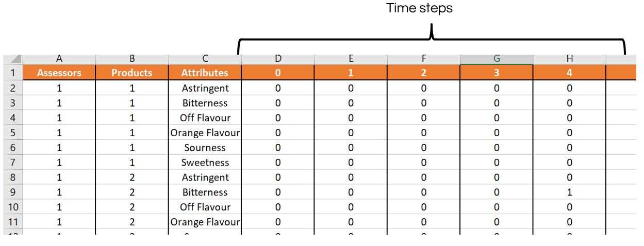Click row header 9

click(13, 192)
